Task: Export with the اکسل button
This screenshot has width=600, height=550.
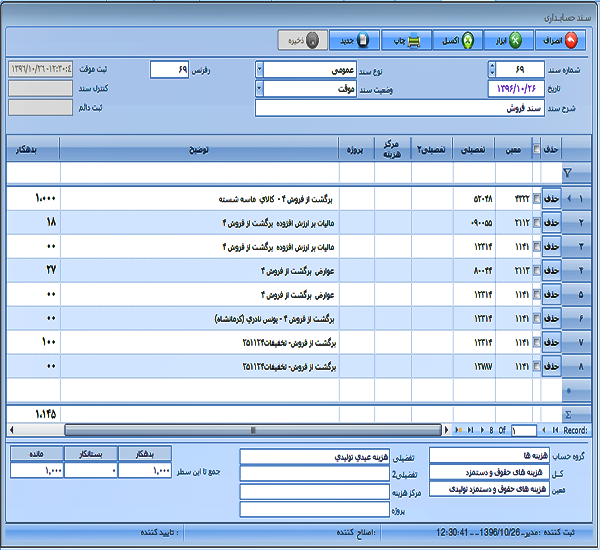Action: (x=457, y=40)
